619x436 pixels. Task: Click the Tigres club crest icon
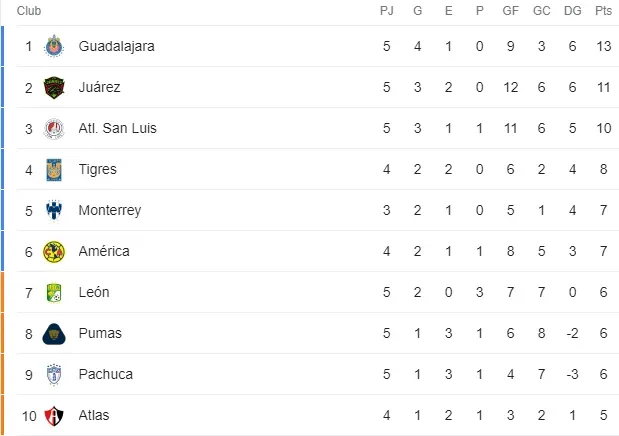[x=54, y=169]
